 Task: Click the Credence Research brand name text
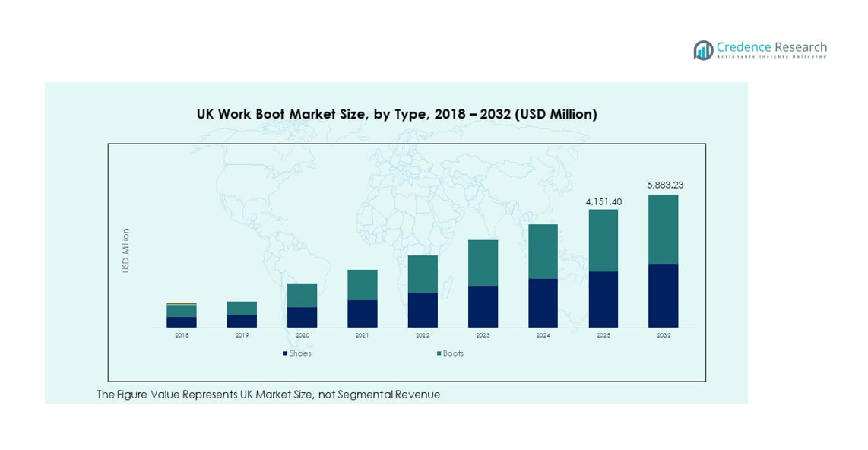coord(771,47)
